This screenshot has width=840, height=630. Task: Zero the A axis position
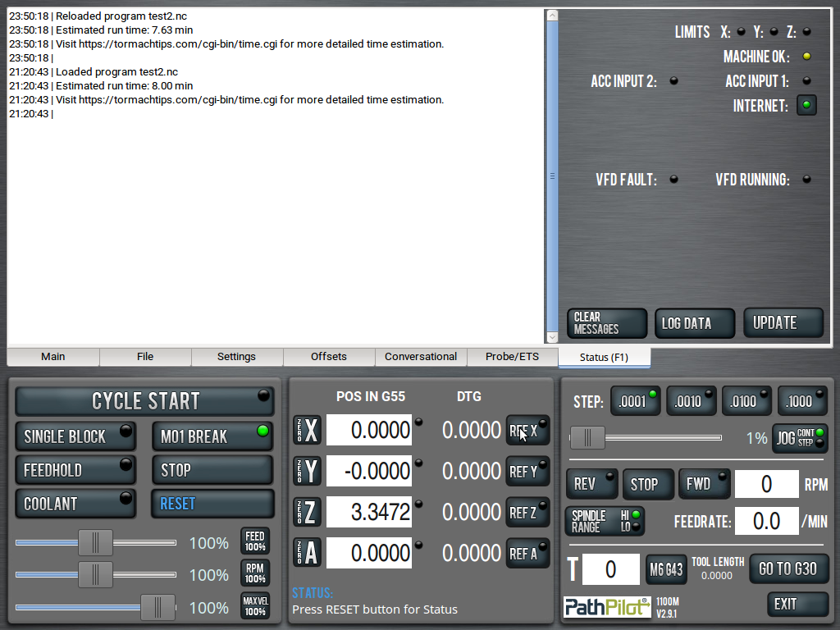[308, 553]
